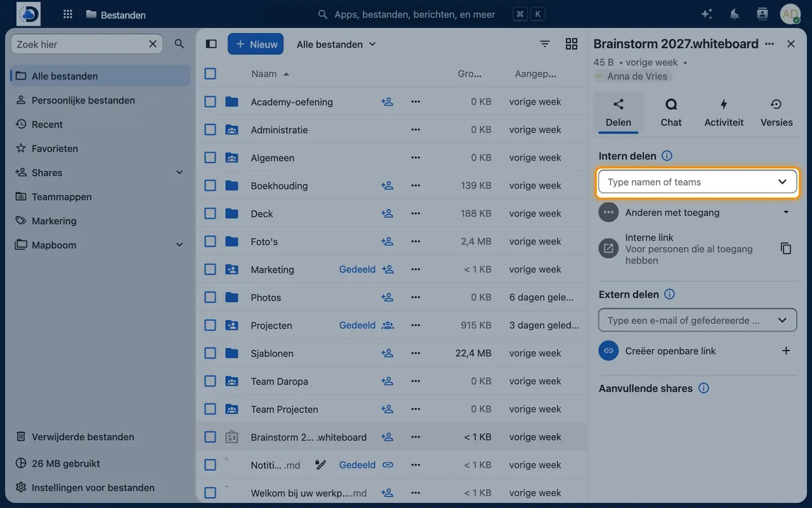
Task: Select the Foto's checkbox
Action: coord(211,241)
